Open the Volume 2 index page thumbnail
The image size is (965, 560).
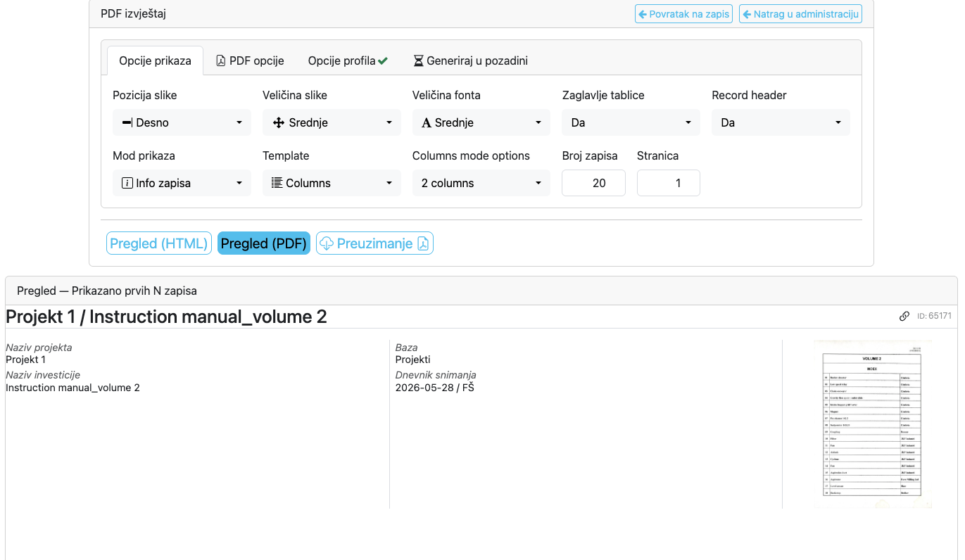[x=873, y=424]
